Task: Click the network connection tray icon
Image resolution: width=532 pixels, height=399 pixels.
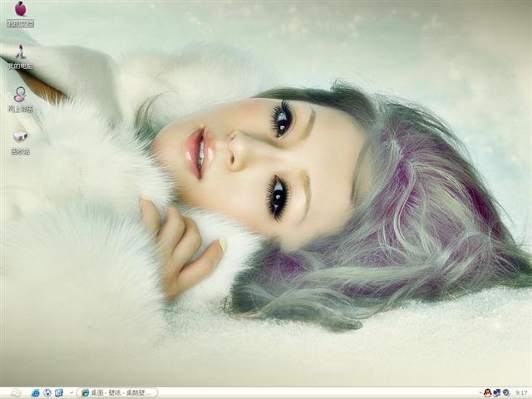Action: tap(497, 393)
